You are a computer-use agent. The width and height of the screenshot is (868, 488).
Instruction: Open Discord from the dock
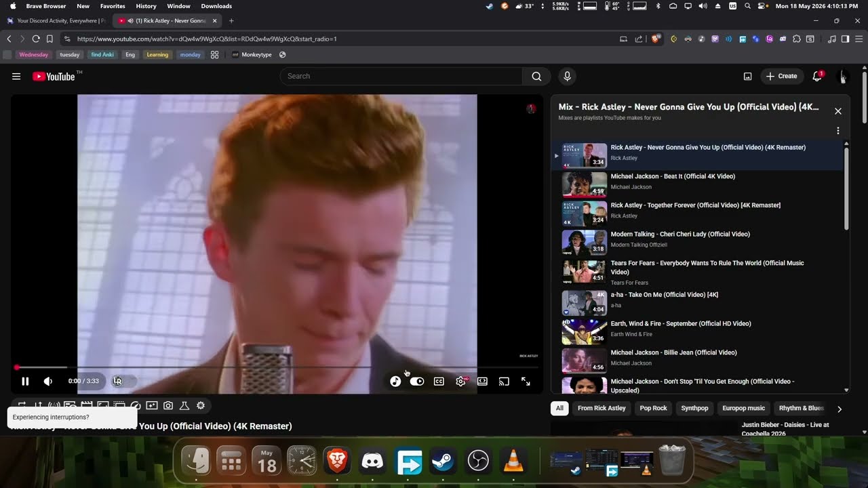tap(372, 462)
